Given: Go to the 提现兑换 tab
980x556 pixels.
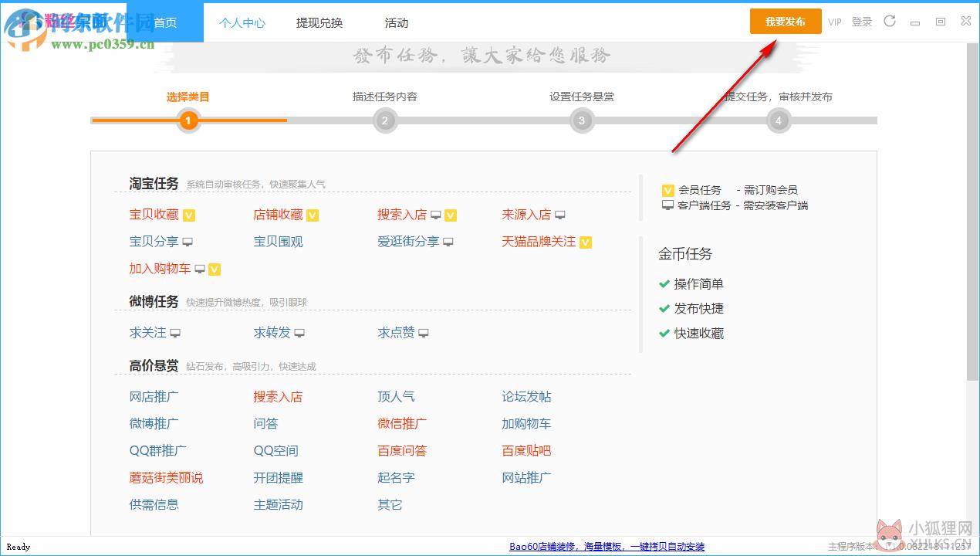Looking at the screenshot, I should [x=319, y=23].
